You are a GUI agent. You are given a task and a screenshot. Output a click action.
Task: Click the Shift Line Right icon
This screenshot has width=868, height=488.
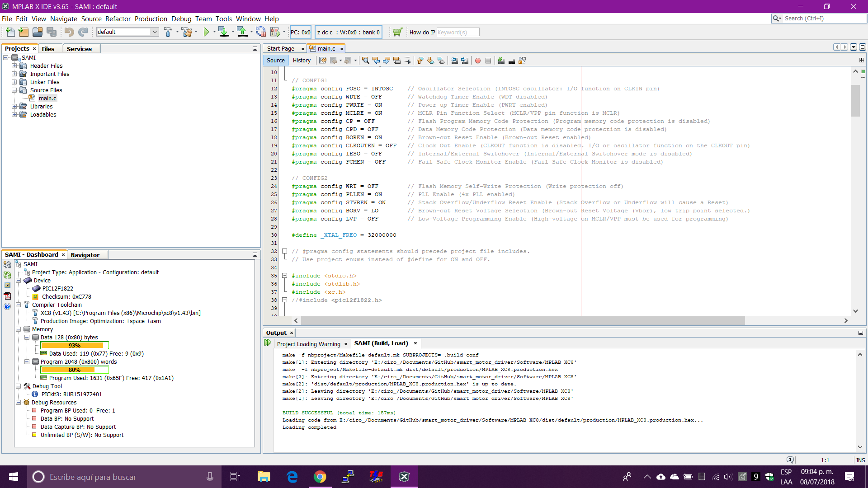coord(465,61)
